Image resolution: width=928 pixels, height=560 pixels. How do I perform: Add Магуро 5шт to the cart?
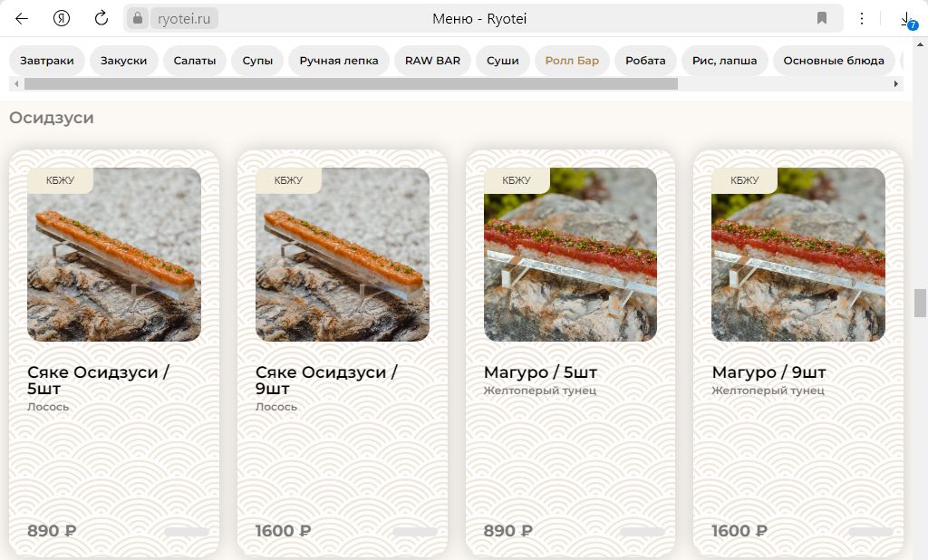click(643, 532)
